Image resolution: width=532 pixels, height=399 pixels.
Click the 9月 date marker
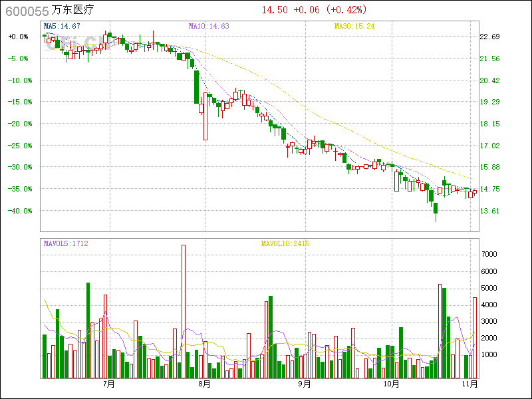click(304, 384)
